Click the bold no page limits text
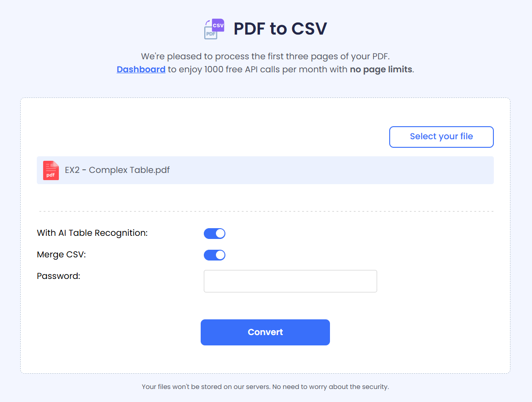The image size is (532, 402). 381,70
